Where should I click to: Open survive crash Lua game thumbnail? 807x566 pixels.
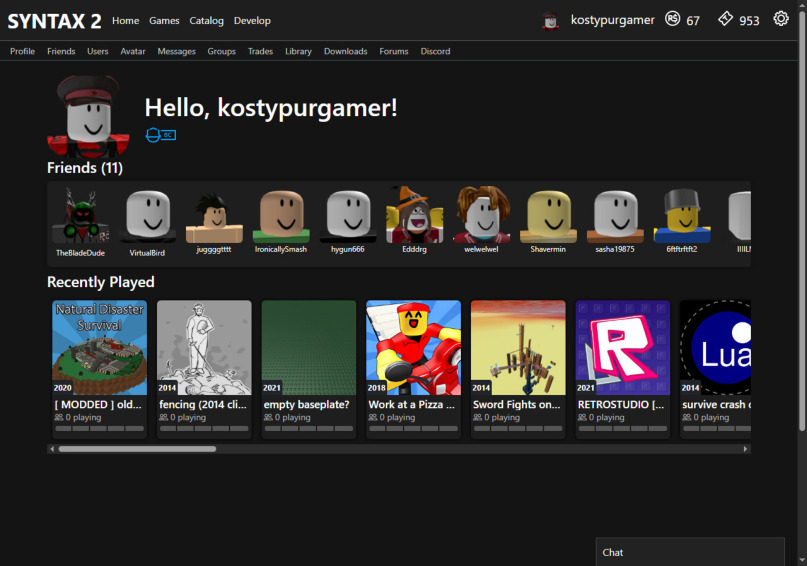tap(715, 347)
